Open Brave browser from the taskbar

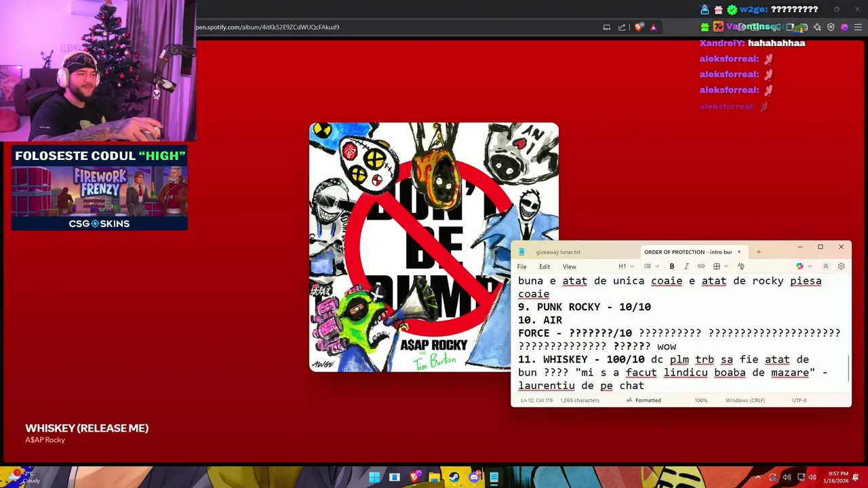414,477
